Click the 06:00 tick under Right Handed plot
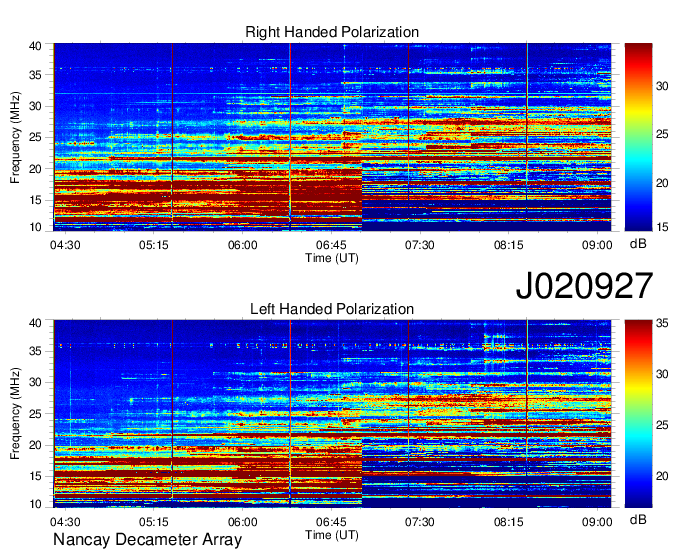Screen dimensions: 680x552 coord(242,245)
